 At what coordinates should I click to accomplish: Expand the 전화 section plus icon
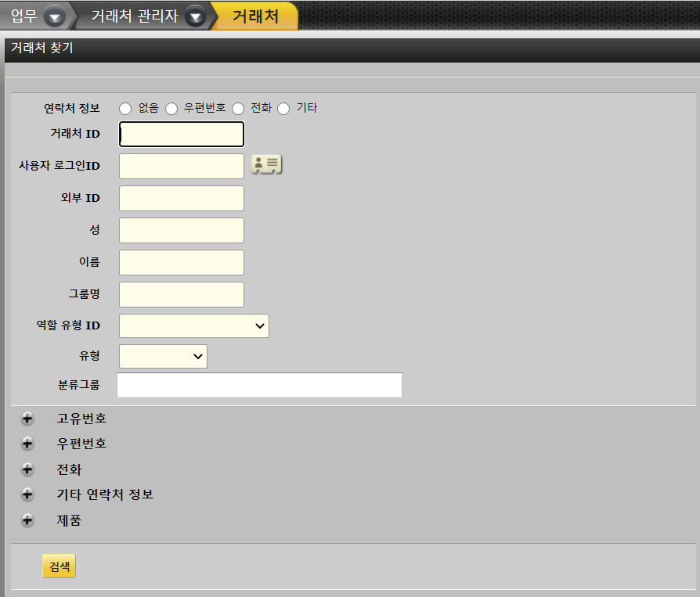click(x=27, y=469)
